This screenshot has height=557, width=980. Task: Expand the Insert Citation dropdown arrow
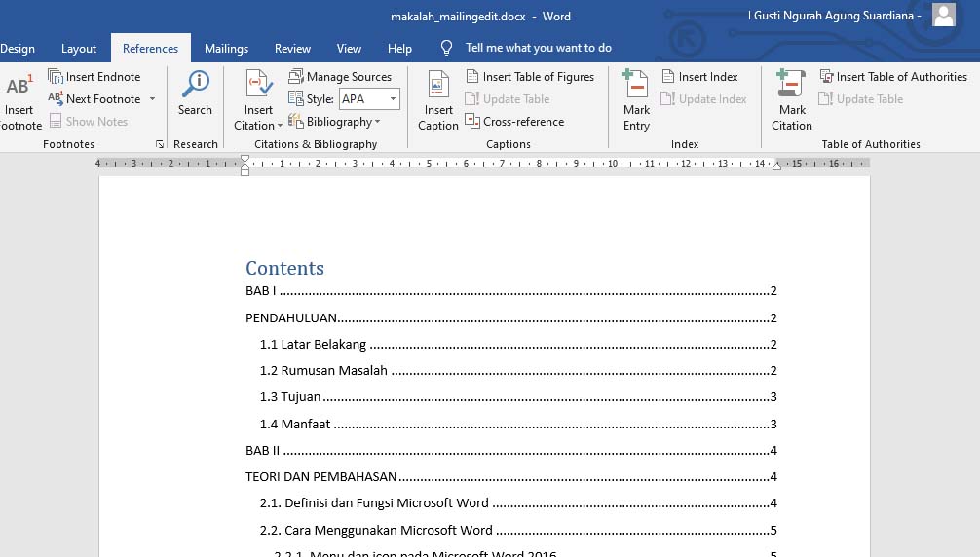click(280, 126)
